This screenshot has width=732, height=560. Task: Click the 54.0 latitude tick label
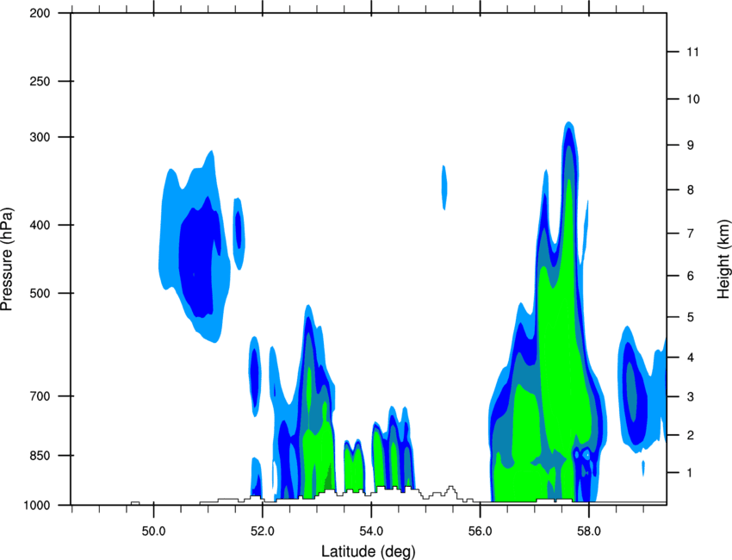coord(372,532)
